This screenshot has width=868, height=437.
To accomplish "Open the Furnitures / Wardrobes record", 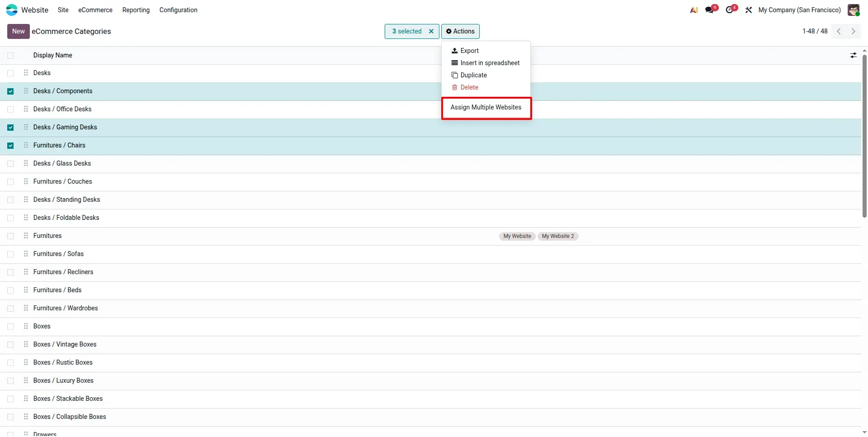I will pos(66,308).
